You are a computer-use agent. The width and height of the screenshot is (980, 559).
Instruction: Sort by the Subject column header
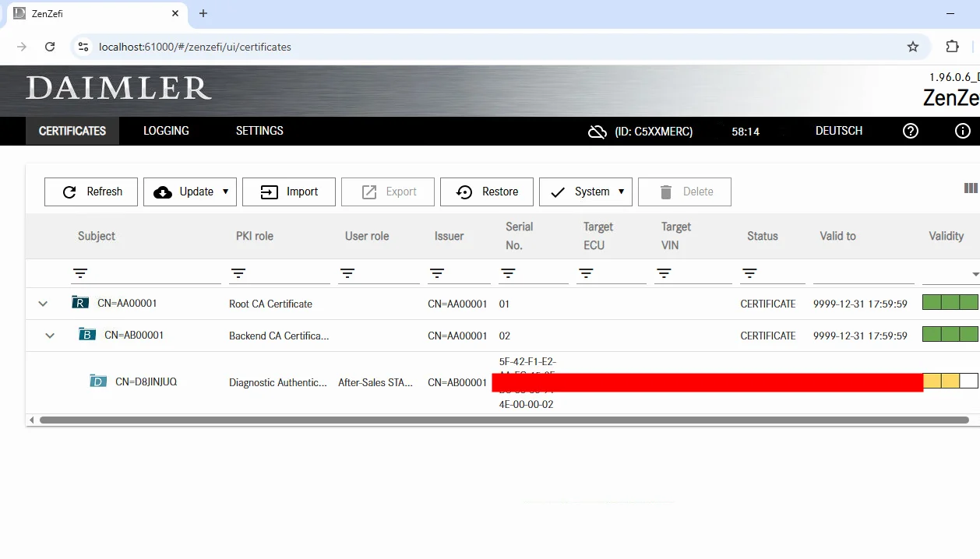pos(97,236)
